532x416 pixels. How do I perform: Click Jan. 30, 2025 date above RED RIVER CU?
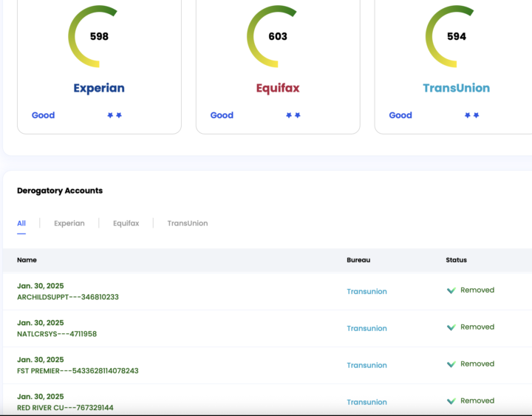[41, 397]
